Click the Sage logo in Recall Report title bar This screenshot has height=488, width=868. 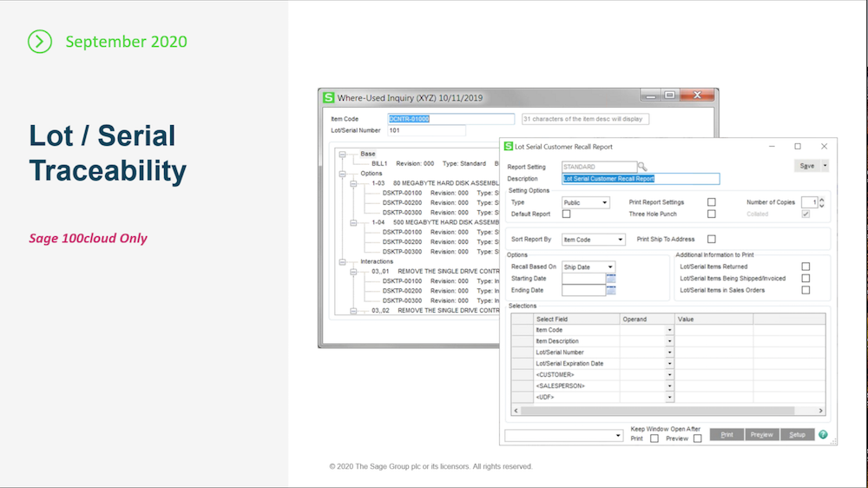point(508,146)
